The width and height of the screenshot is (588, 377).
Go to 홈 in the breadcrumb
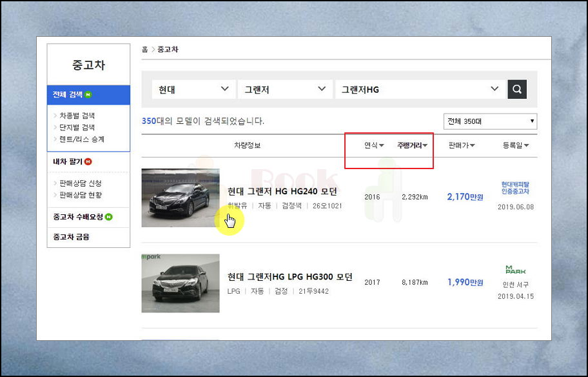[145, 49]
